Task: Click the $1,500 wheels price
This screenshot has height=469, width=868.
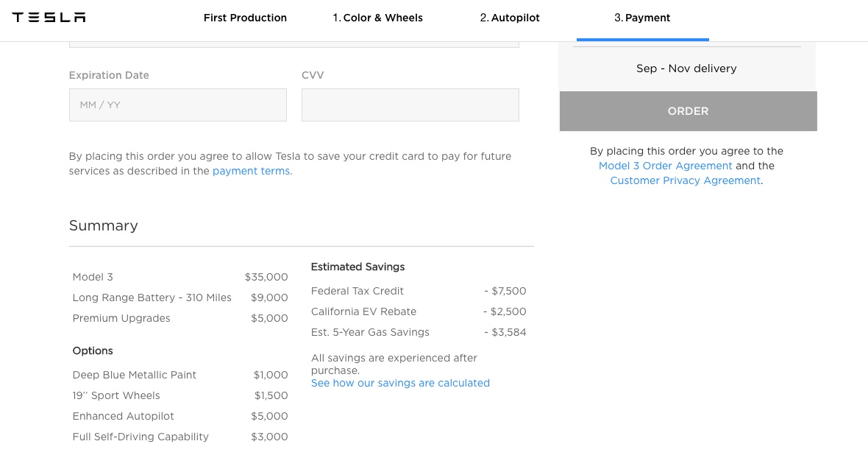Action: (271, 395)
